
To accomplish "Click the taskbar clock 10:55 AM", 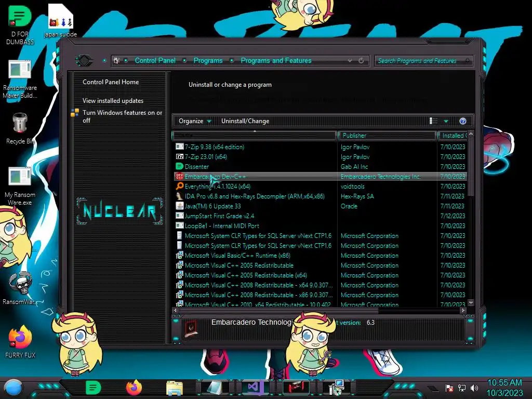I will pyautogui.click(x=504, y=382).
